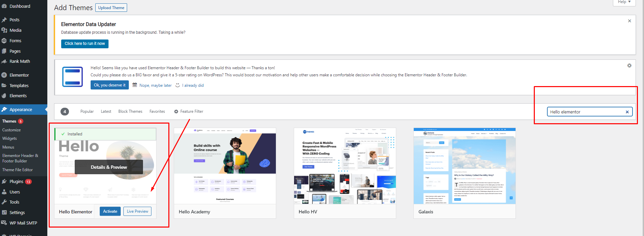Screen dimensions: 644x236
Task: Click the Header Footer Builder logo icon
Action: pyautogui.click(x=72, y=77)
